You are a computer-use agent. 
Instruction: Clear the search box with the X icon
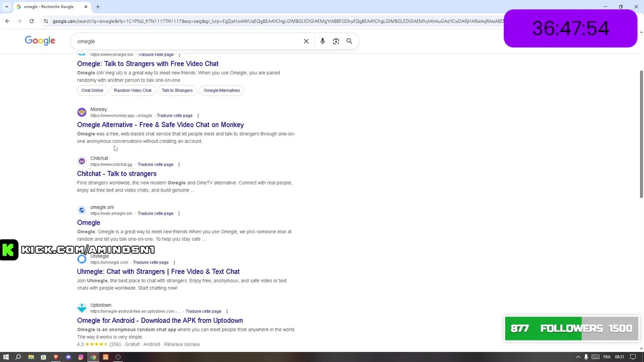pyautogui.click(x=306, y=41)
